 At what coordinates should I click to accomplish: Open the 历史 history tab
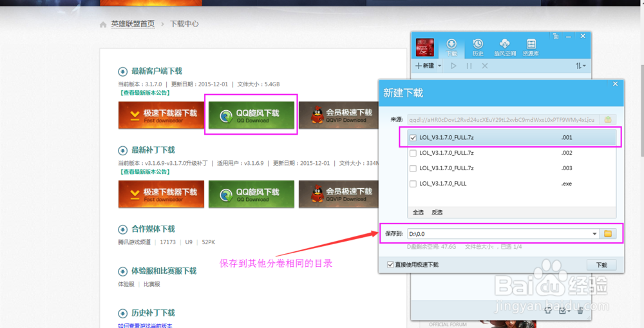[478, 47]
